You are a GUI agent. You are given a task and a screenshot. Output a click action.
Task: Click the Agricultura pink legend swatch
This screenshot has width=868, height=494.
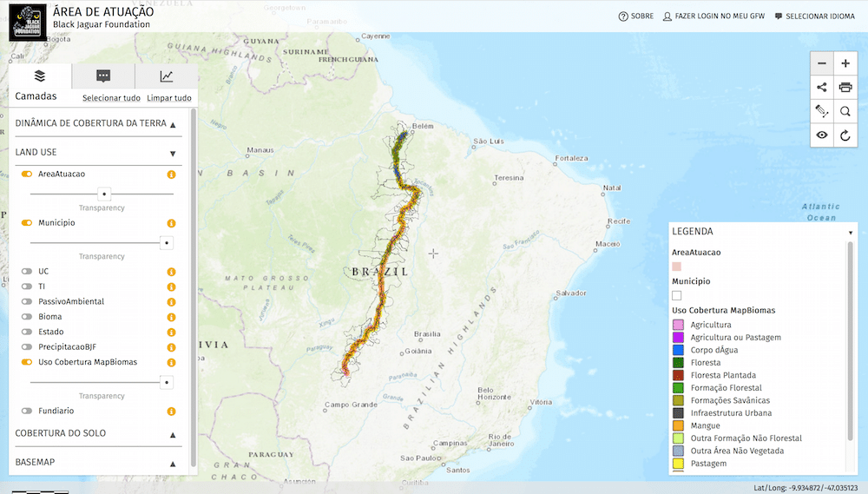coord(678,325)
